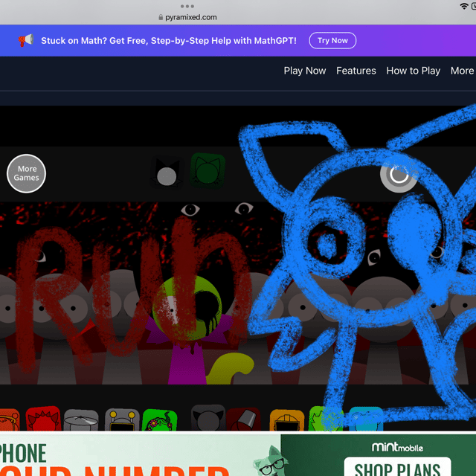Click the gray circular ring button above the stage
The image size is (476, 476).
[399, 176]
